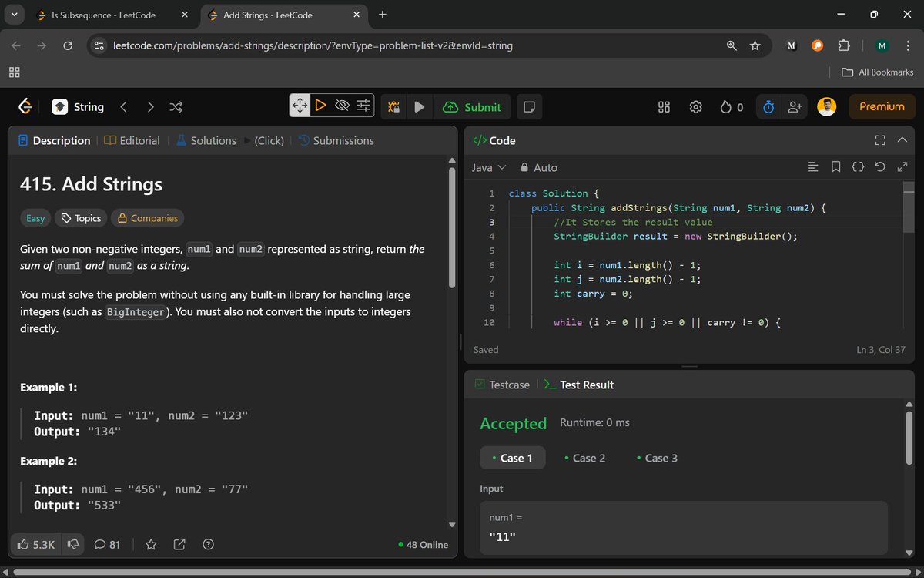The width and height of the screenshot is (924, 578).
Task: Switch to the Editorial tab
Action: pos(132,140)
